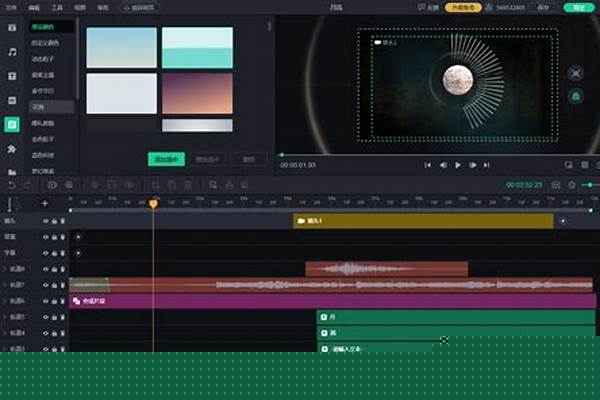Lock the purple 合成片段 clip's track
The width and height of the screenshot is (600, 400).
[54, 301]
